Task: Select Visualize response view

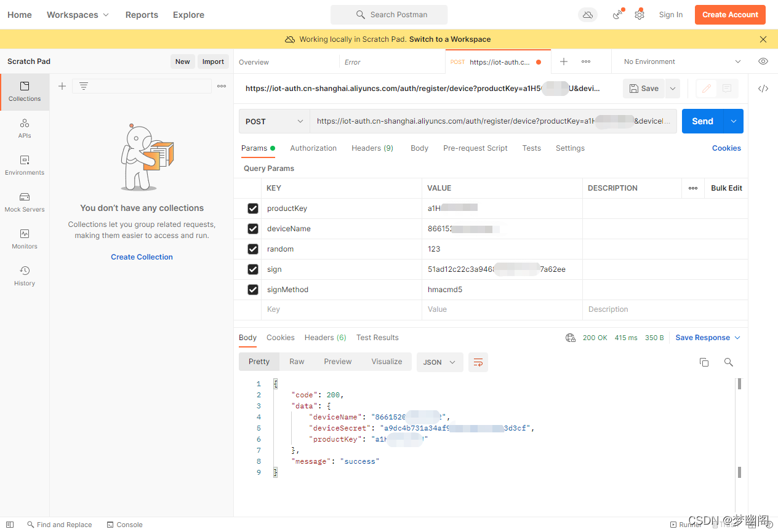Action: point(387,362)
